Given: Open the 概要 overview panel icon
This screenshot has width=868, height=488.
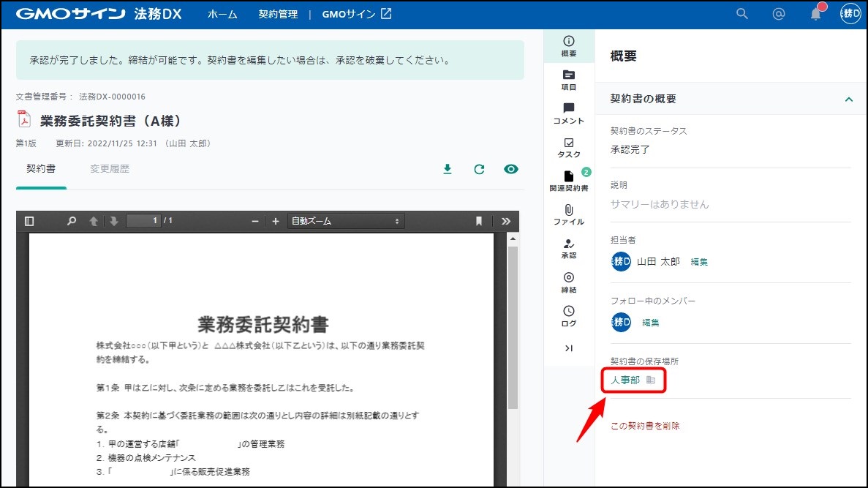Looking at the screenshot, I should [568, 46].
